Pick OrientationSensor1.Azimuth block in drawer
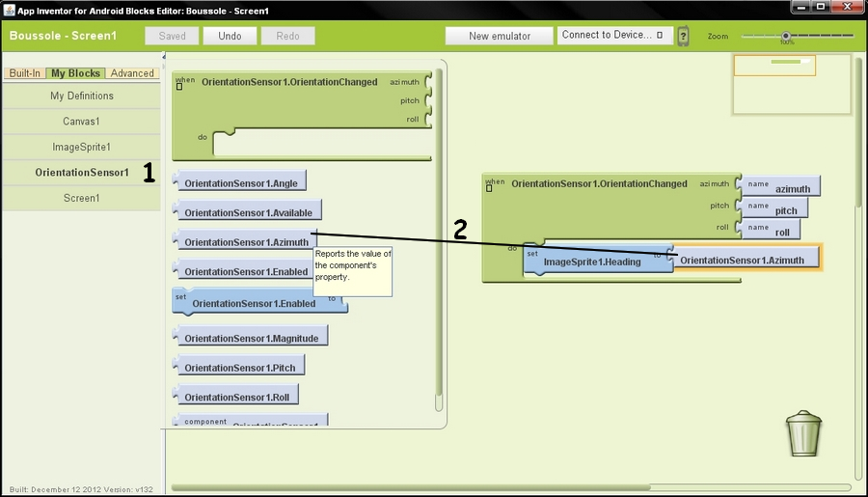The image size is (868, 497). coord(245,240)
